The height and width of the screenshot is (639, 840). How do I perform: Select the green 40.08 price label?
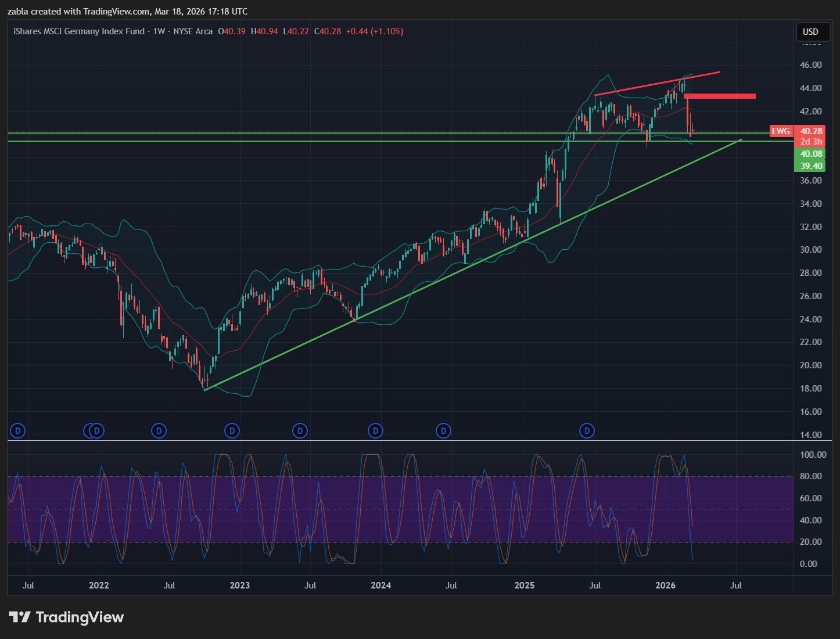(811, 154)
